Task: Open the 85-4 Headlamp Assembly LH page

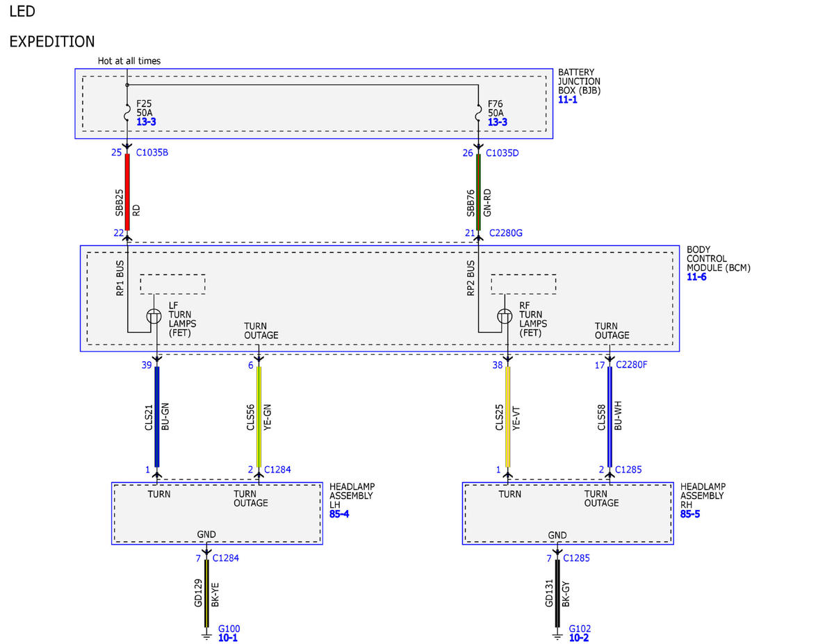Action: (x=339, y=515)
